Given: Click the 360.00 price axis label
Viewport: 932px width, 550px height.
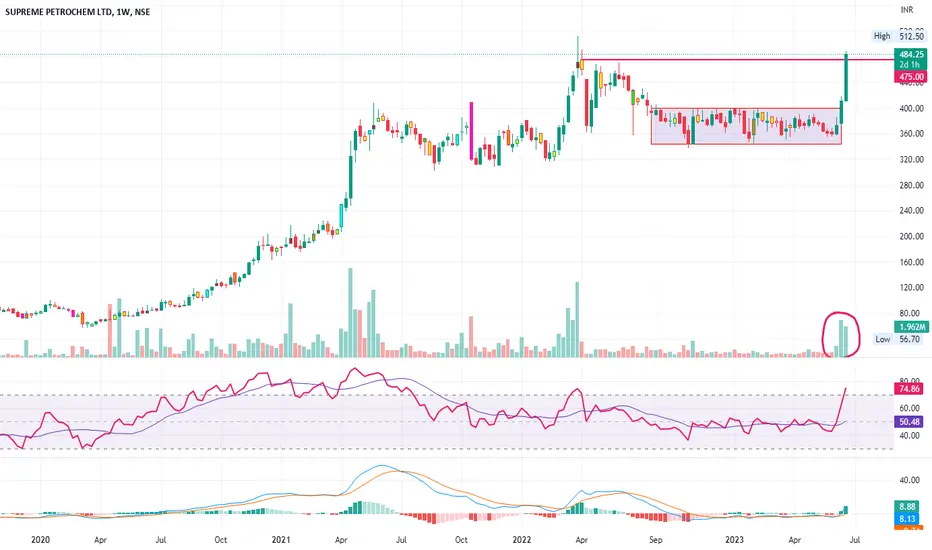Looking at the screenshot, I should click(x=911, y=134).
